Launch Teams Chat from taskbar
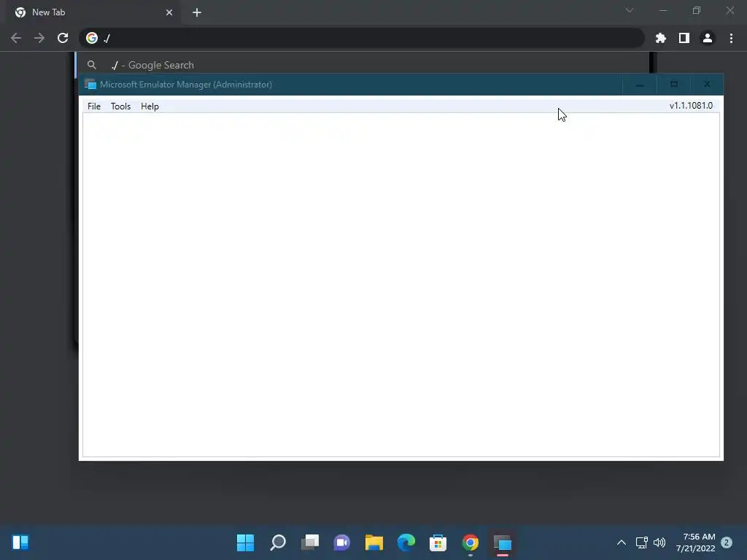 341,542
